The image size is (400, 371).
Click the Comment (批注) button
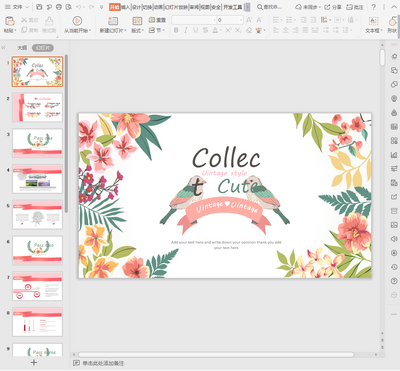point(355,7)
